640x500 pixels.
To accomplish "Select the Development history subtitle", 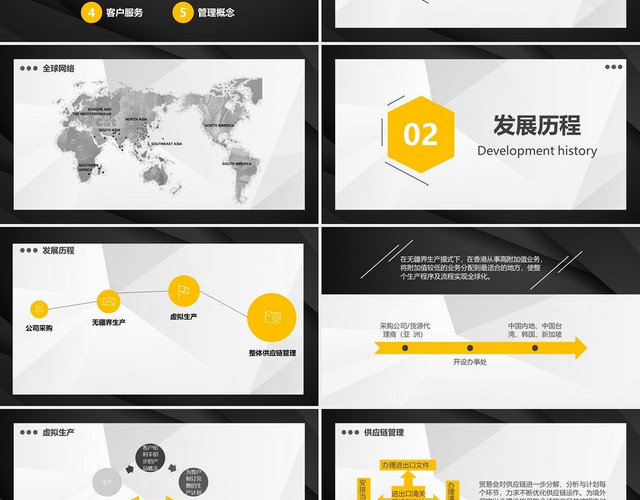I will (x=537, y=151).
